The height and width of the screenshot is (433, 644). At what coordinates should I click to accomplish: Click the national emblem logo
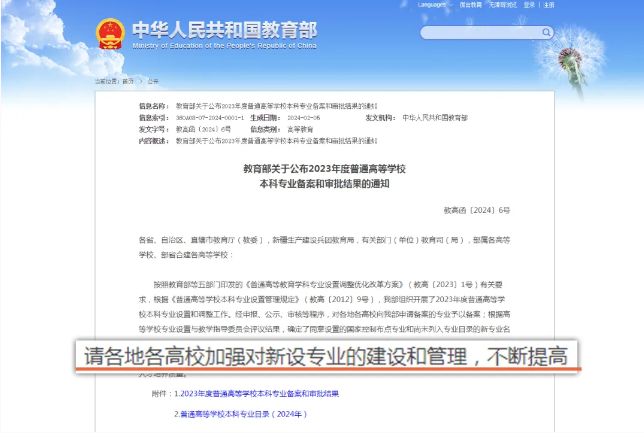click(109, 34)
